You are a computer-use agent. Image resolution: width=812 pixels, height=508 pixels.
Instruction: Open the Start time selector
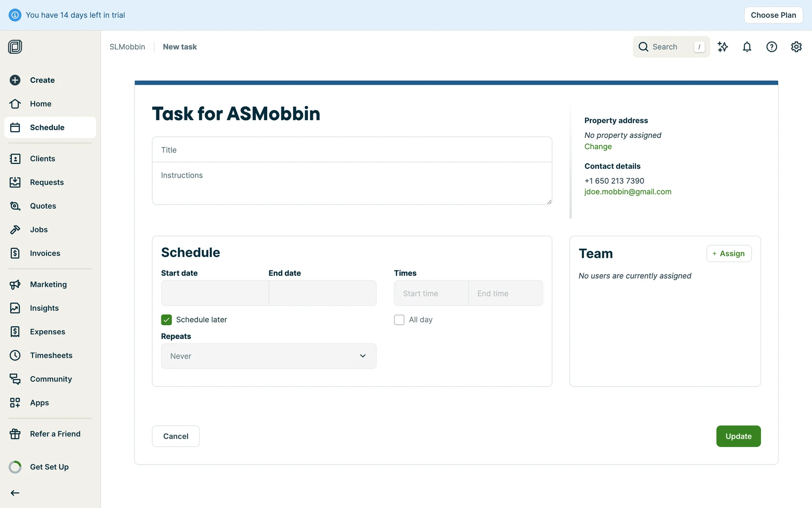431,293
